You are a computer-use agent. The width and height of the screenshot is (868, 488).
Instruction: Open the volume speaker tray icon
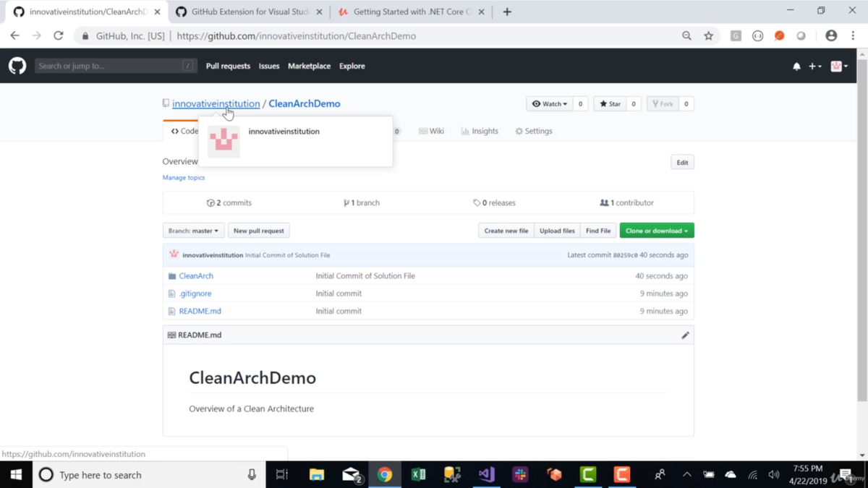tap(774, 475)
